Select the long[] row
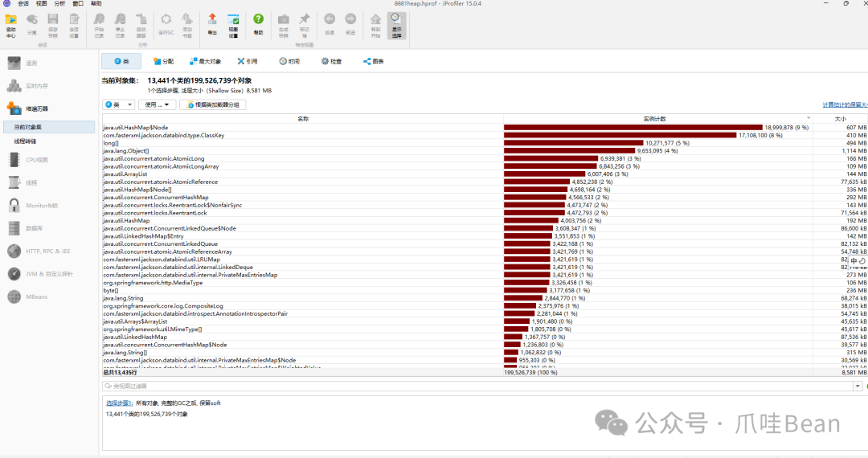 tap(485, 143)
